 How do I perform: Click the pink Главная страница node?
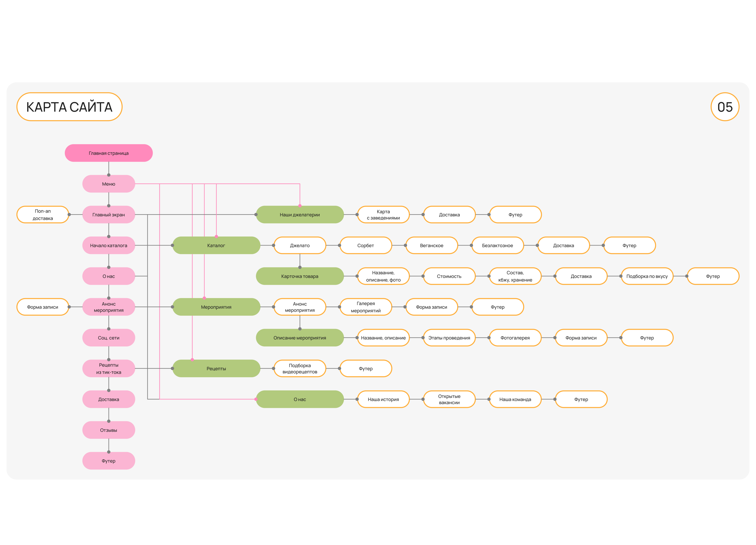coord(108,153)
